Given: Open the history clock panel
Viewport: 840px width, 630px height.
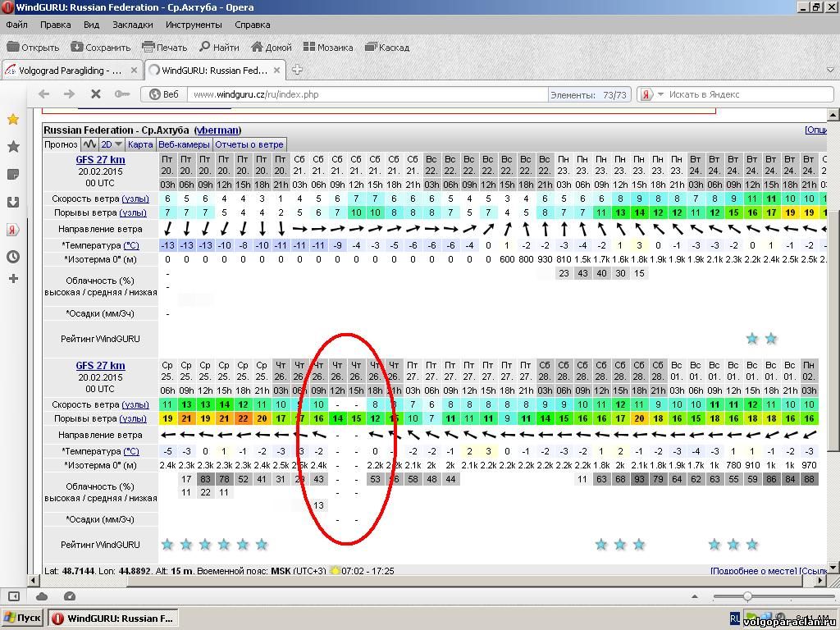Looking at the screenshot, I should tap(13, 257).
